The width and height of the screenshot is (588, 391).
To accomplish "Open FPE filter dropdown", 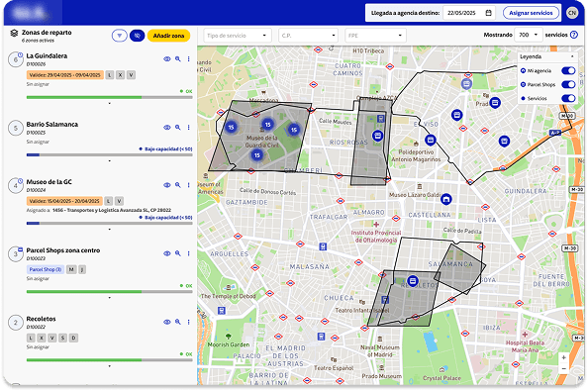I will (x=375, y=36).
